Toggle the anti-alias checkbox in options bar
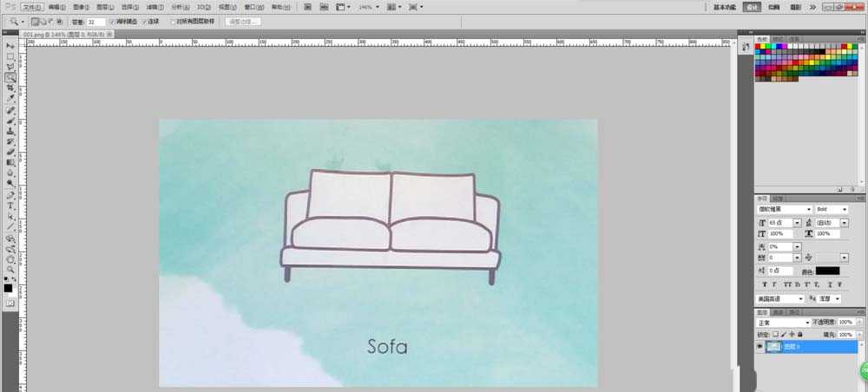Image resolution: width=868 pixels, height=392 pixels. tap(112, 21)
